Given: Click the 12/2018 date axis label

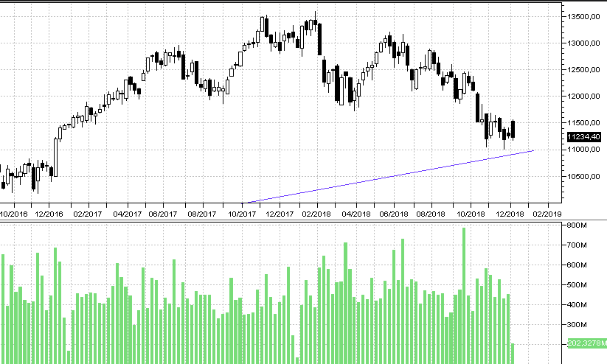Looking at the screenshot, I should tap(510, 214).
